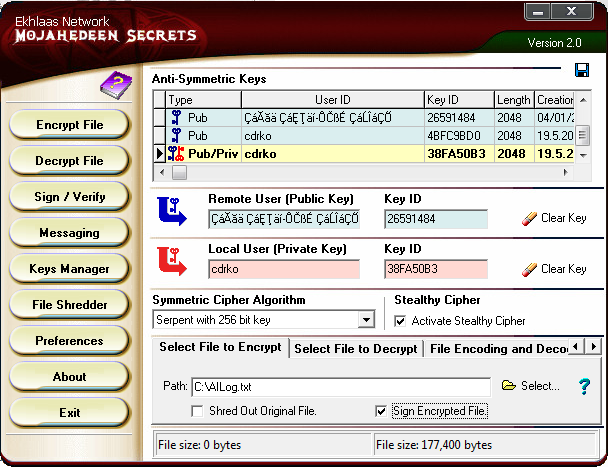The image size is (608, 467).
Task: Click row selector arrow for cdrko Pub/Priv
Action: [159, 154]
